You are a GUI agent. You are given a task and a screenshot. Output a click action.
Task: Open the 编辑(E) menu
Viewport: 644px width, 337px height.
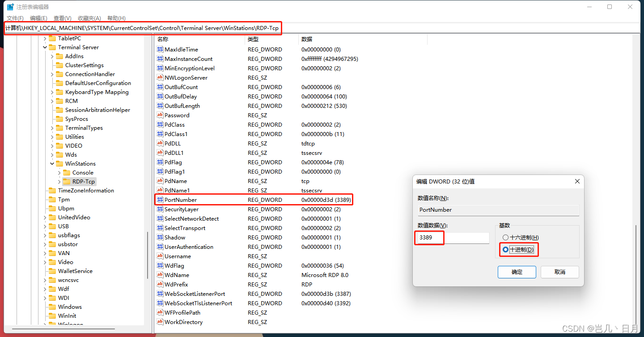click(38, 18)
